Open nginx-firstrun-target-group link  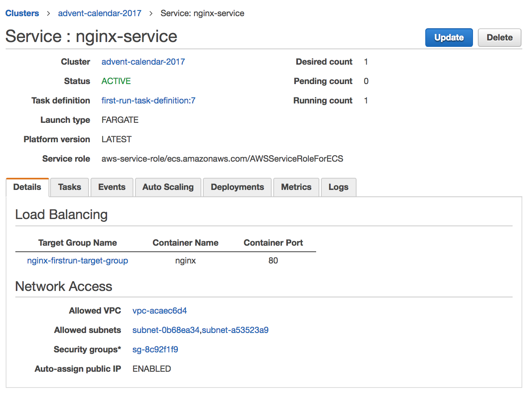[78, 261]
